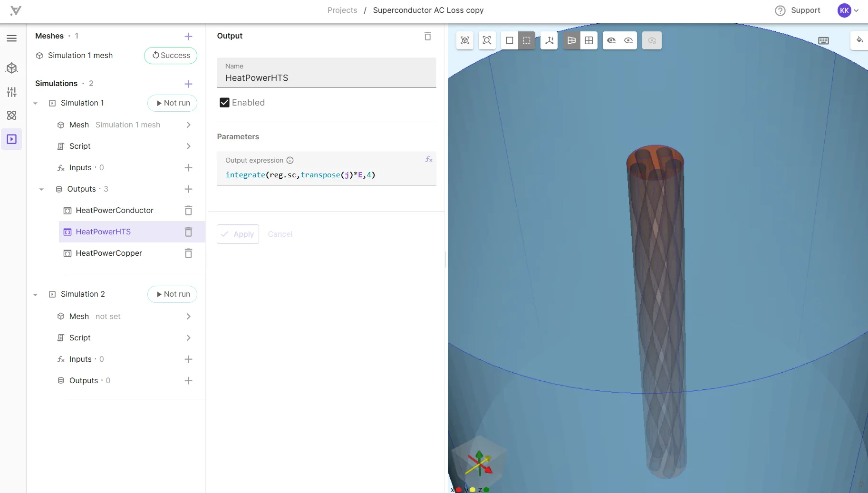Click the Simulation 1 label
The image size is (868, 493).
click(82, 103)
